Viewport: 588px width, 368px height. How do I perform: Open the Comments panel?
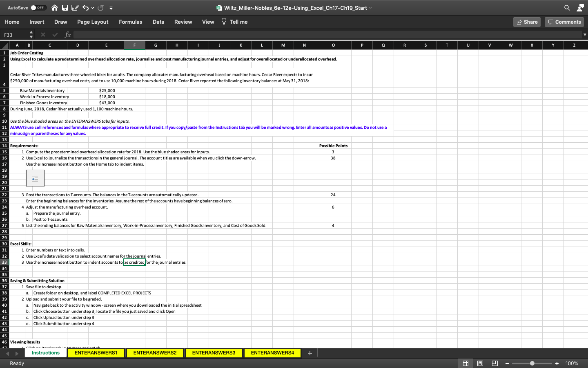point(564,22)
